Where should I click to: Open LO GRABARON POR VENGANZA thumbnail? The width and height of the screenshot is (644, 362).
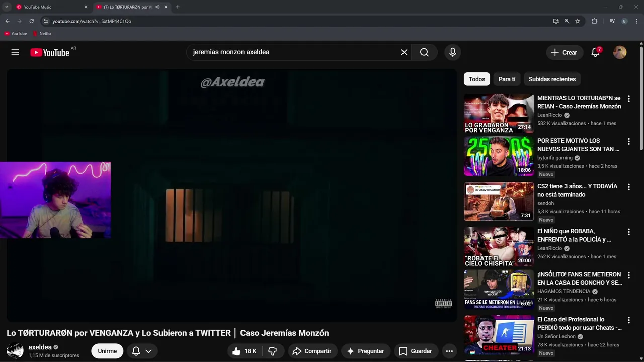pyautogui.click(x=499, y=113)
